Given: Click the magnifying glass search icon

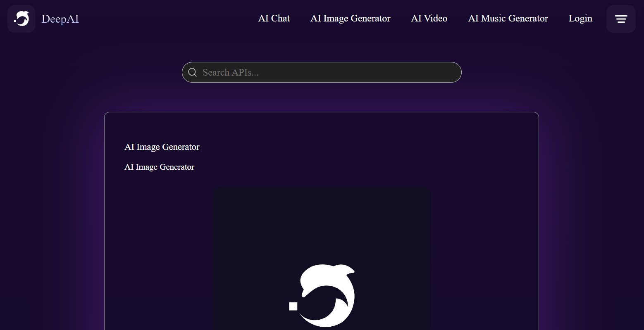Looking at the screenshot, I should coord(192,72).
